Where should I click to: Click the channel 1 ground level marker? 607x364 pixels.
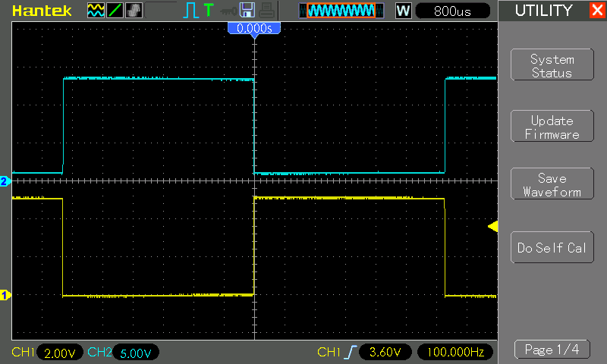click(x=5, y=296)
